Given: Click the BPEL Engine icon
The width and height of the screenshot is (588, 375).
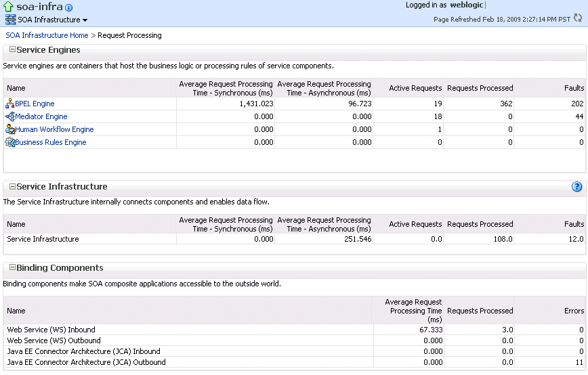Looking at the screenshot, I should pyautogui.click(x=9, y=104).
